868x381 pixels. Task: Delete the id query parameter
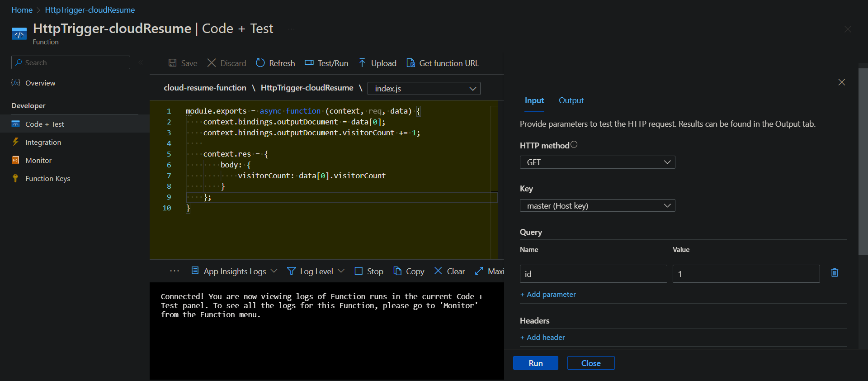[835, 273]
